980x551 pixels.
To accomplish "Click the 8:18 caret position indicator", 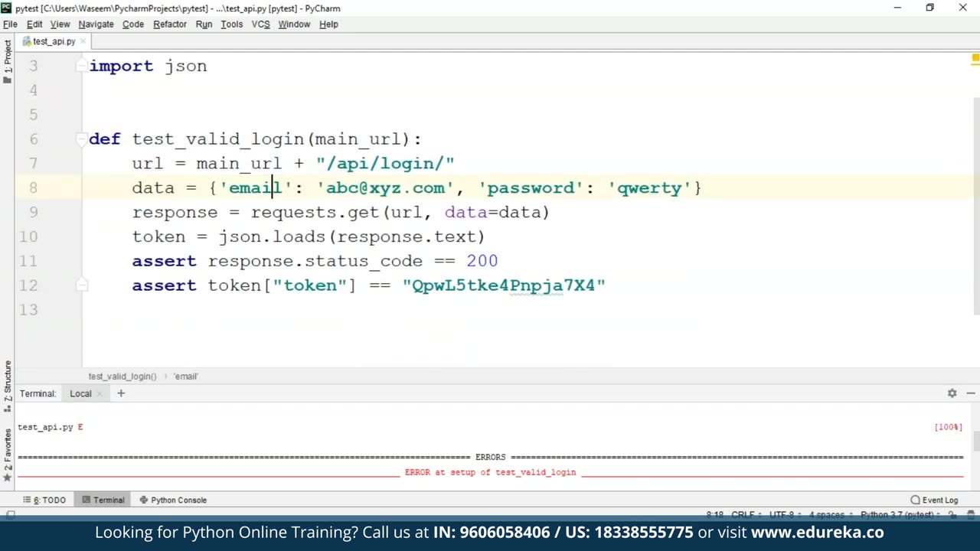I will click(714, 515).
